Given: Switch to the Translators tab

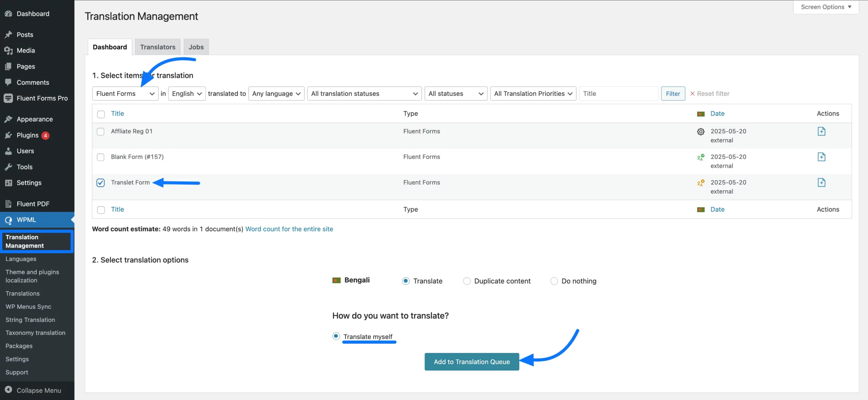Looking at the screenshot, I should [158, 47].
